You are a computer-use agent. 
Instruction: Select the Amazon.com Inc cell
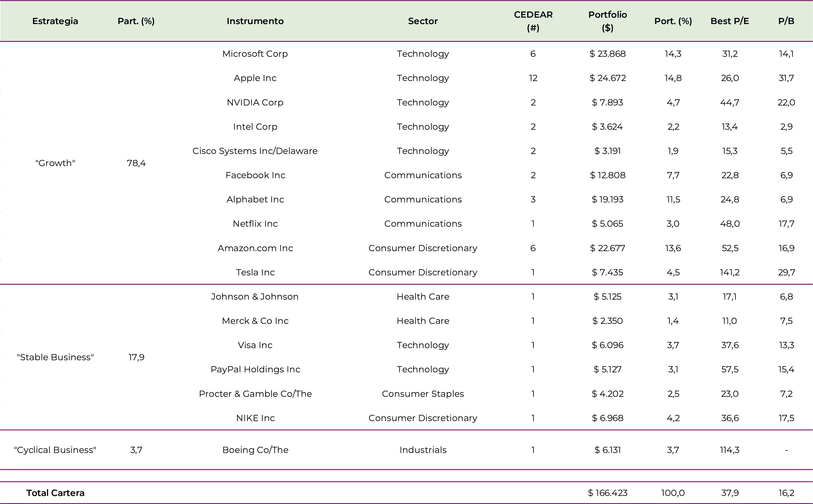(255, 248)
